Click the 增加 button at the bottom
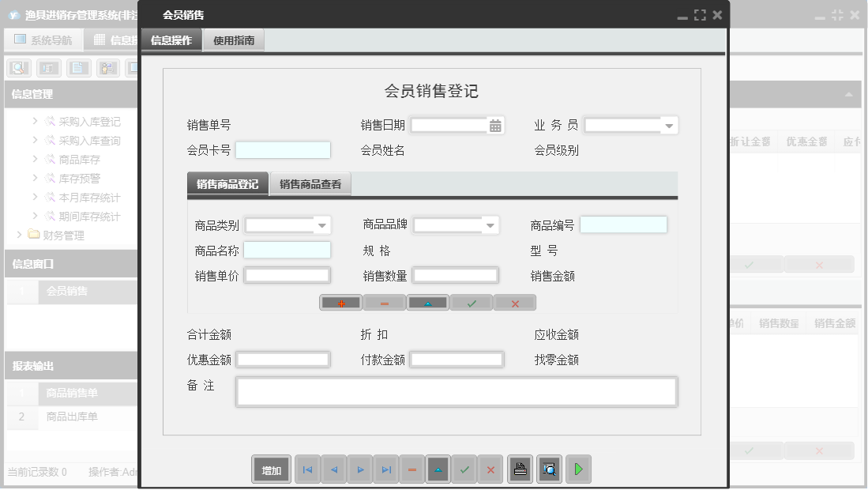The width and height of the screenshot is (868, 490). [271, 469]
